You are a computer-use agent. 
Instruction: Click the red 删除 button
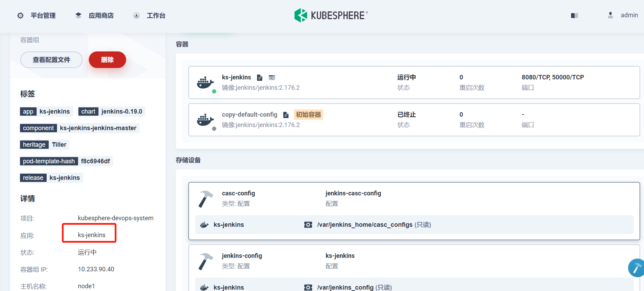click(107, 60)
